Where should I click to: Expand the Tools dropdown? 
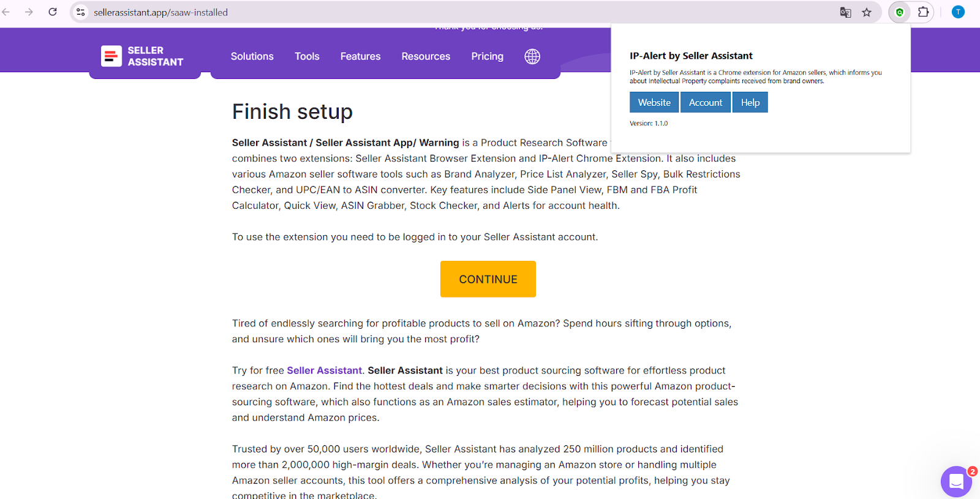[x=307, y=56]
